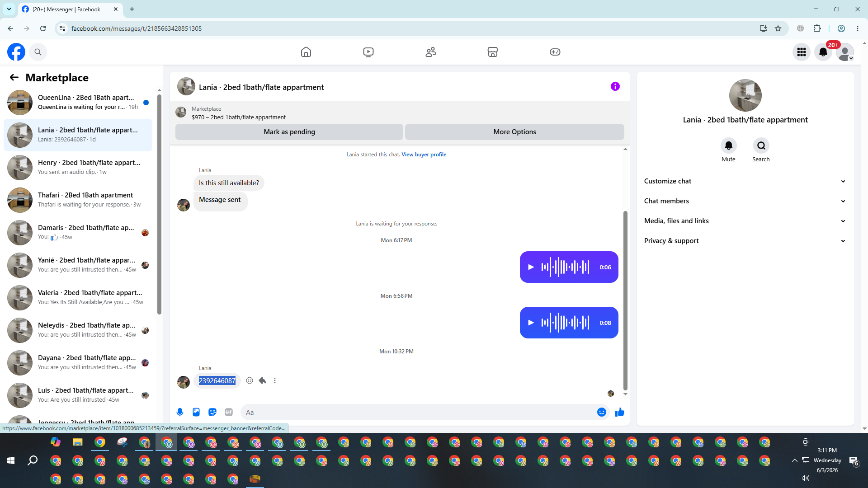Image resolution: width=868 pixels, height=488 pixels.
Task: Show hidden system tray icons
Action: coord(794,460)
